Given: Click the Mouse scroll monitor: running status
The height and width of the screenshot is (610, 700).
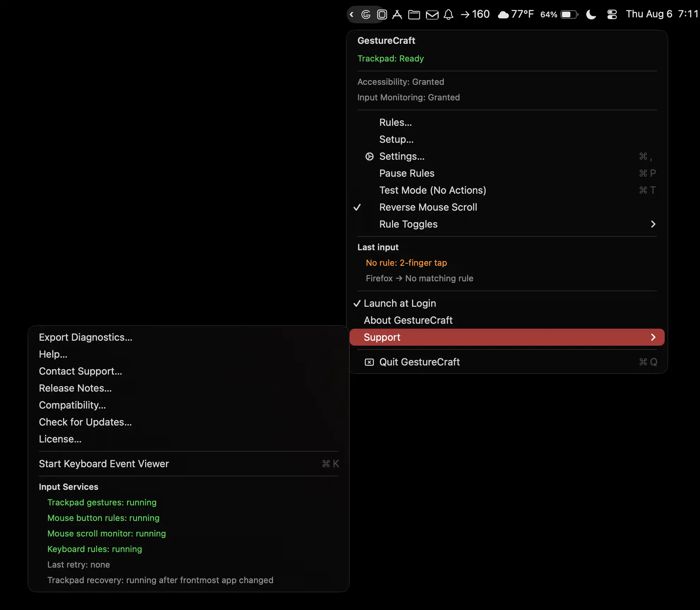Looking at the screenshot, I should coord(107,534).
